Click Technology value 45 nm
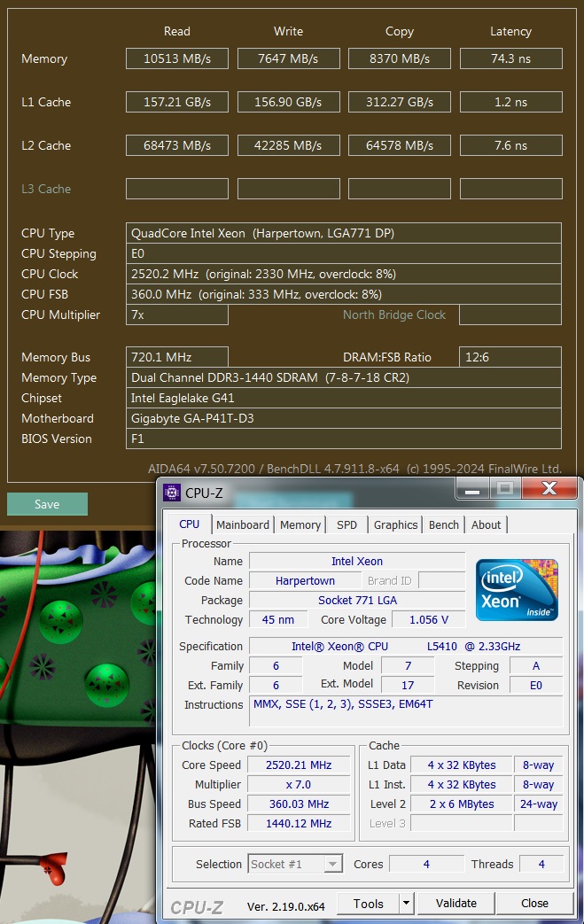584x924 pixels. pos(278,619)
